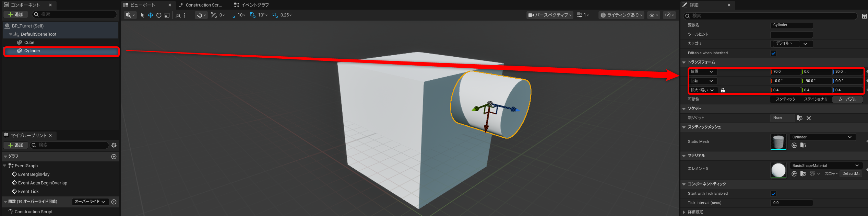Viewport: 868px width, 216px height.
Task: Click the オーバーライド function button
Action: [x=90, y=202]
